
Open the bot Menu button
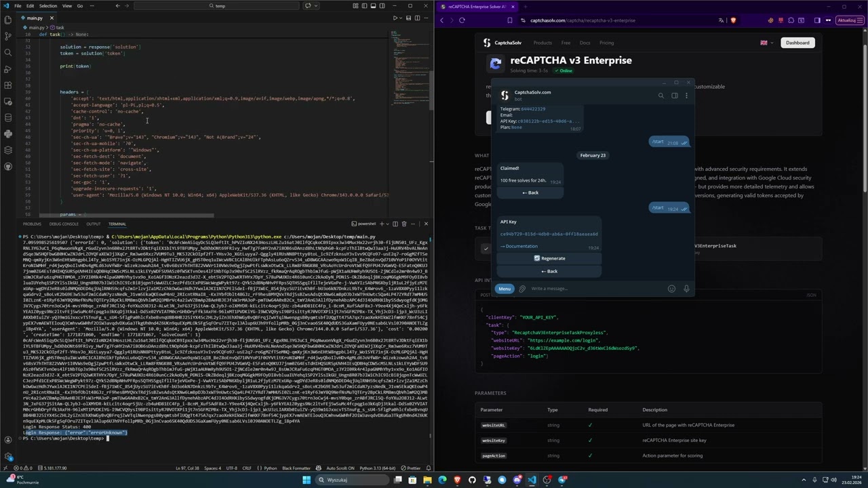pos(505,289)
